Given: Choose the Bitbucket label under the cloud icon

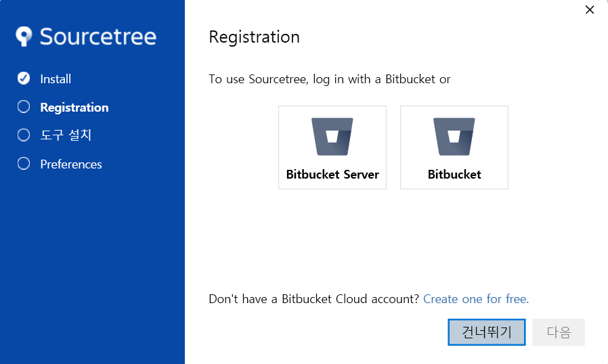Looking at the screenshot, I should pos(454,175).
